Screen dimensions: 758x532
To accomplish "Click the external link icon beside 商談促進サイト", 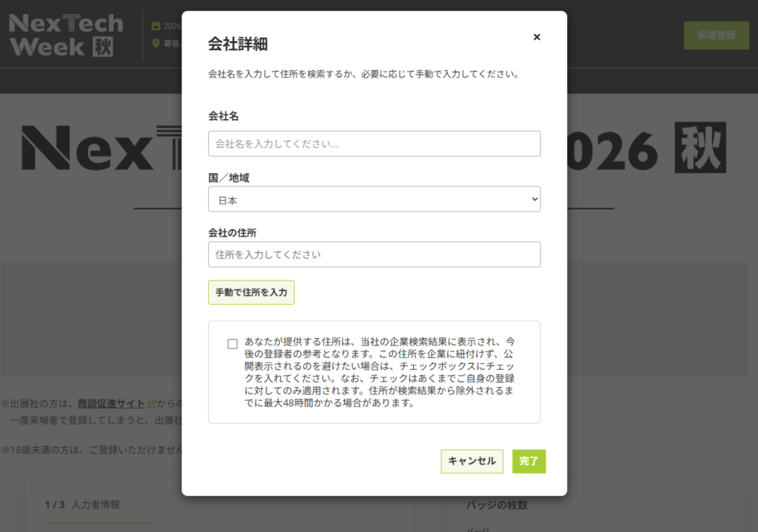I will point(151,404).
